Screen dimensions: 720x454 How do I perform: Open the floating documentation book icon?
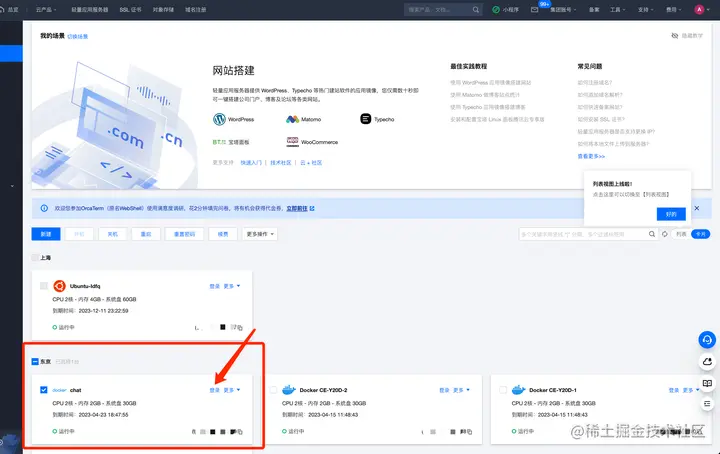[x=707, y=383]
